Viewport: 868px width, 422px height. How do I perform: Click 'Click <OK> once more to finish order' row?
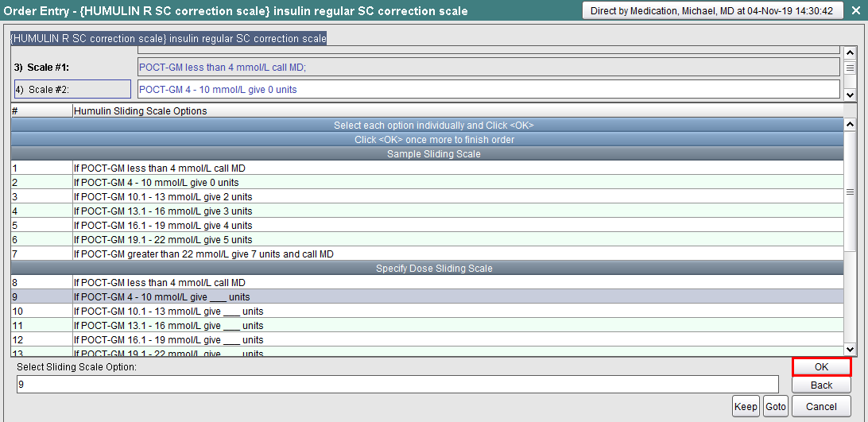click(x=428, y=140)
